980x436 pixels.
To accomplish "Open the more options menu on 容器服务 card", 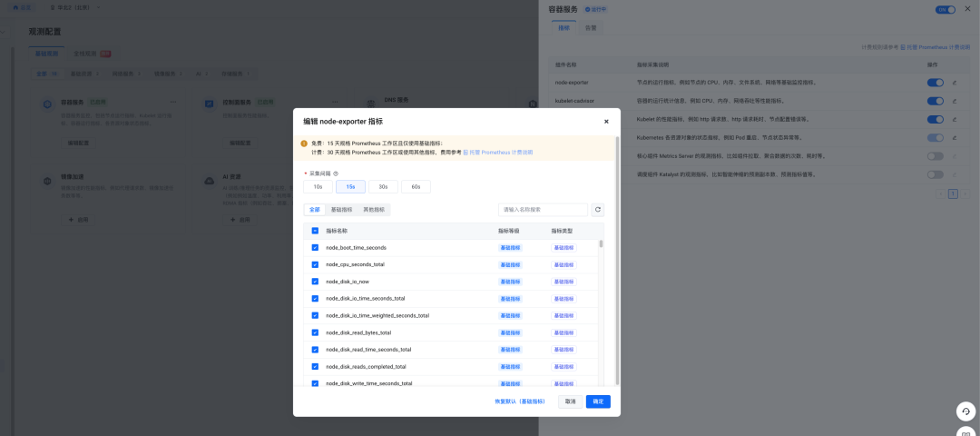I will (x=173, y=102).
